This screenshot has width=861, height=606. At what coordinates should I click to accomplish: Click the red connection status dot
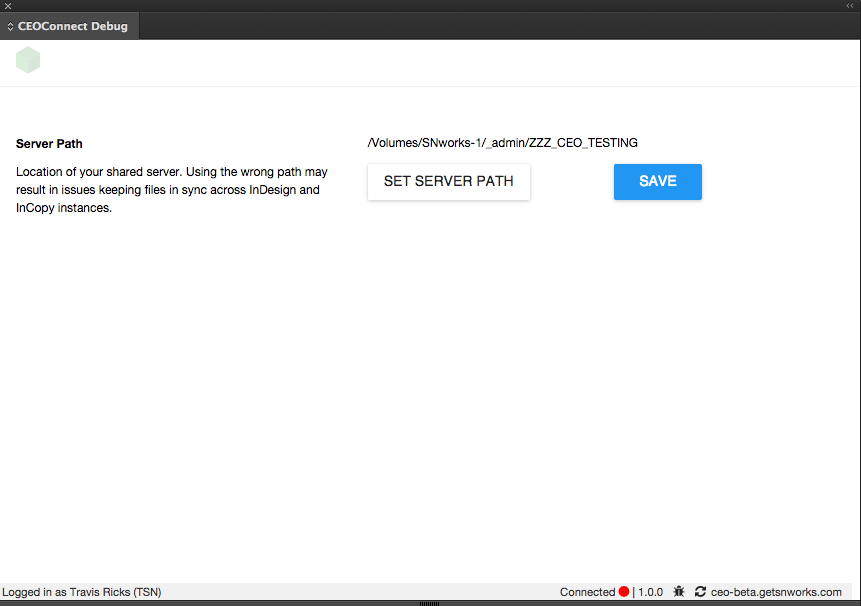pos(624,592)
